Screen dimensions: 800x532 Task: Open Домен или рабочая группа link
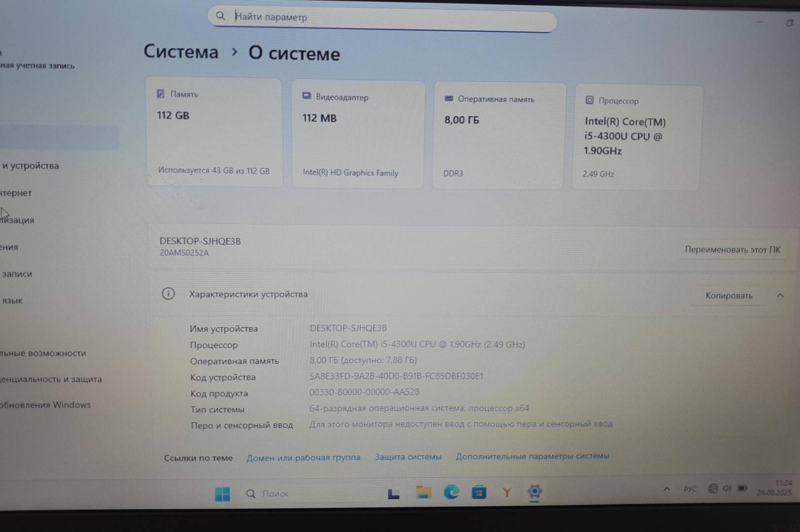(x=303, y=458)
